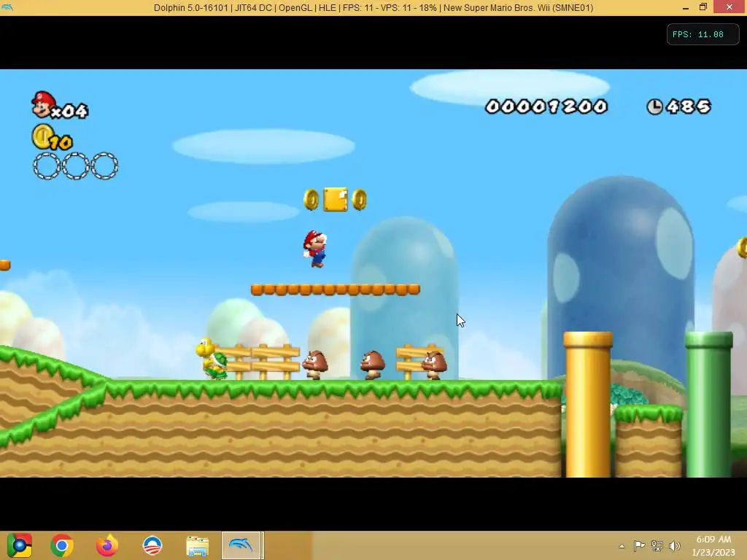Click the green-shelled Koopa Troopa
Screen dimensions: 747x560
coord(212,358)
